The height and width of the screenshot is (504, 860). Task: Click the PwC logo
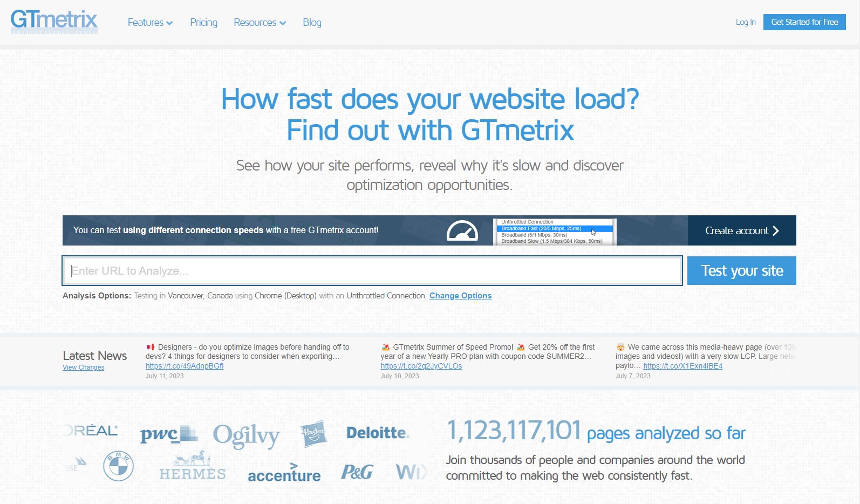[168, 434]
